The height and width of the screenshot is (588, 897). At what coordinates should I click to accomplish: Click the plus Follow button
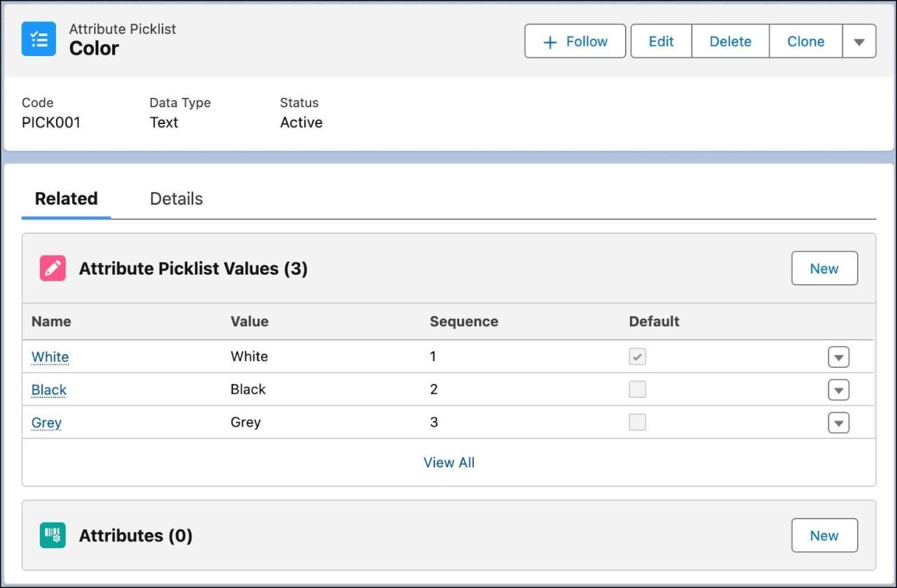tap(575, 41)
